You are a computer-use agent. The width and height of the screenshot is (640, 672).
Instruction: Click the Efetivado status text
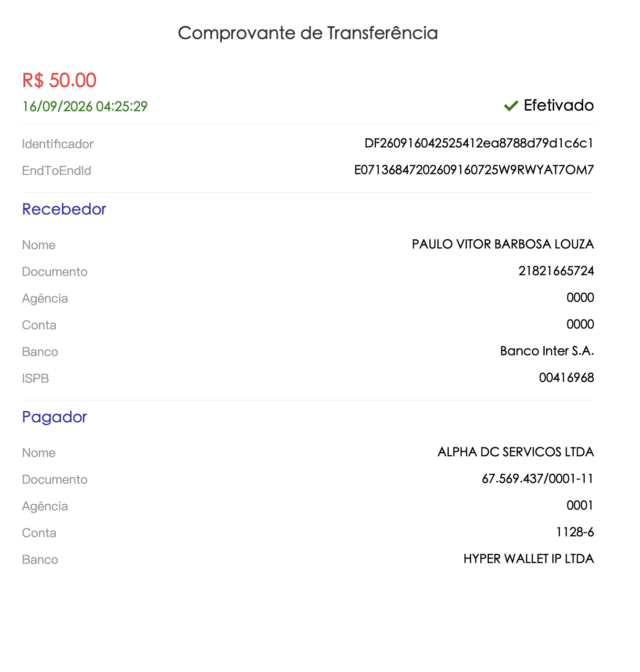[558, 105]
